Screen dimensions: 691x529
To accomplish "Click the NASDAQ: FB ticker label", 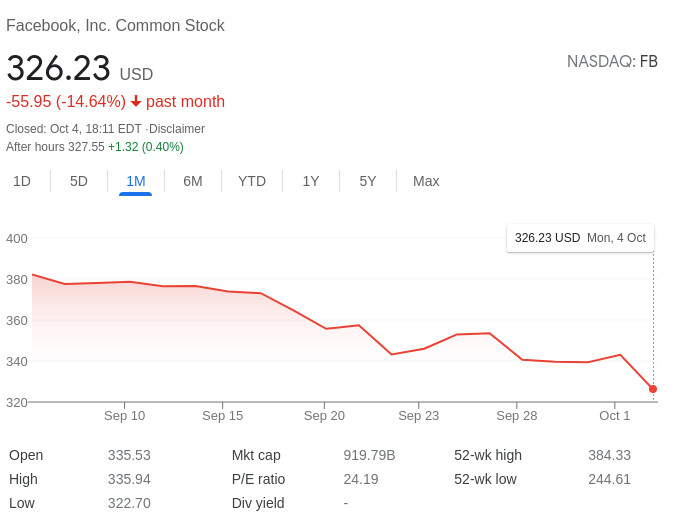I will pyautogui.click(x=612, y=62).
